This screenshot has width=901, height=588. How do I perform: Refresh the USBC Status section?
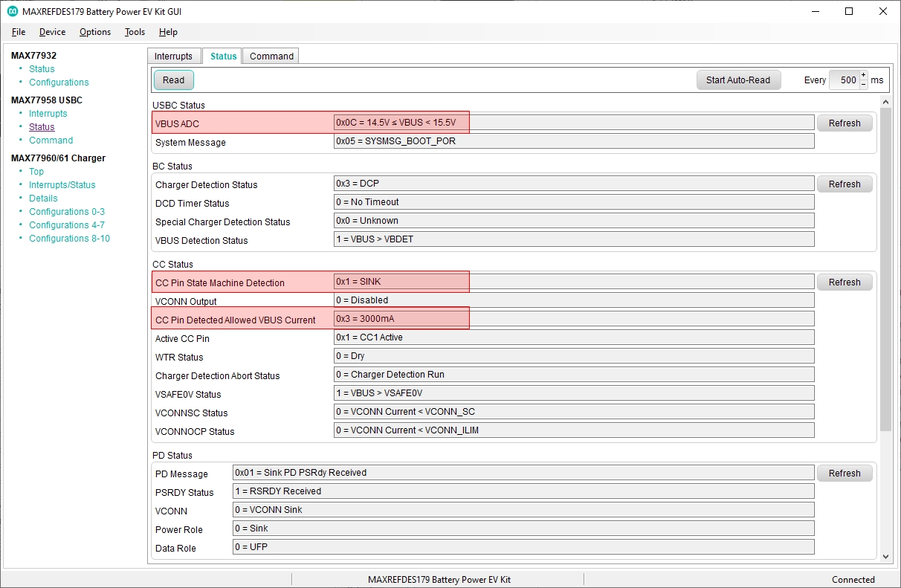pos(844,123)
